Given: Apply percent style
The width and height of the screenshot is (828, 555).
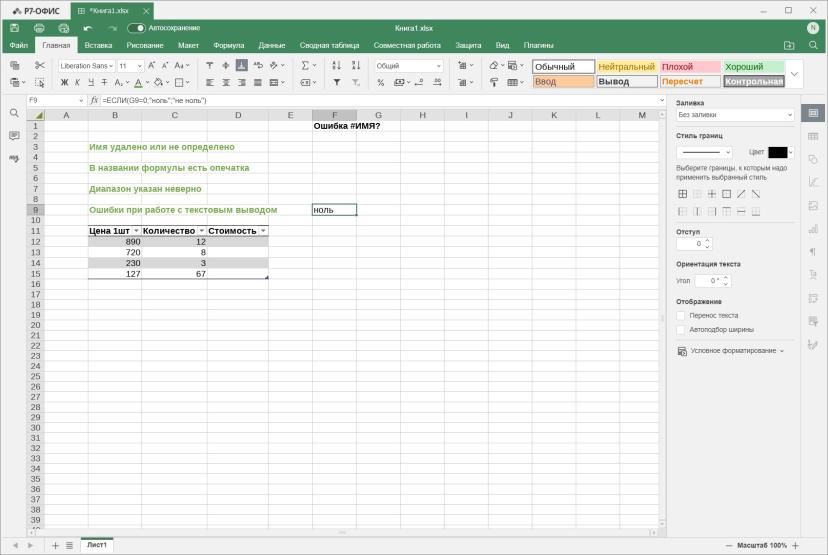Looking at the screenshot, I should click(381, 82).
